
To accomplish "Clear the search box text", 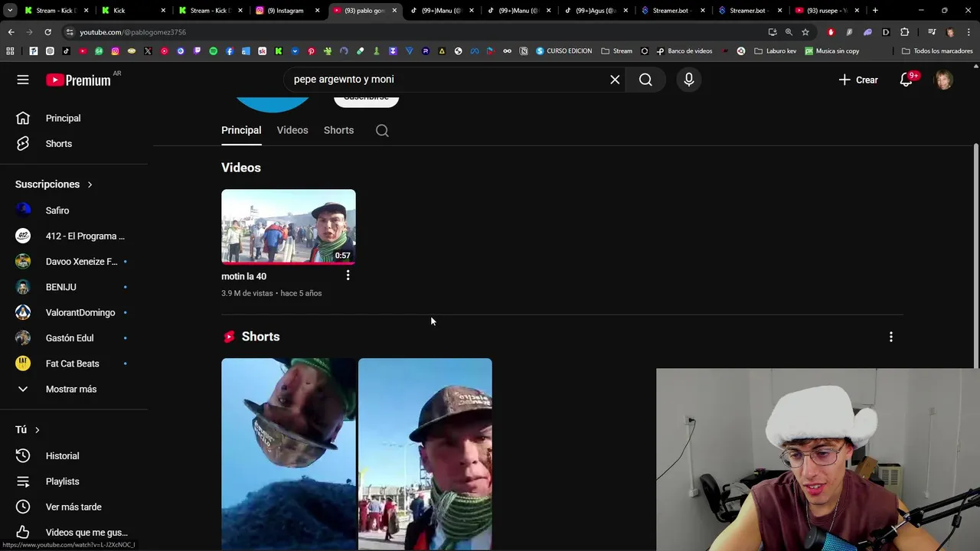I will (x=615, y=80).
